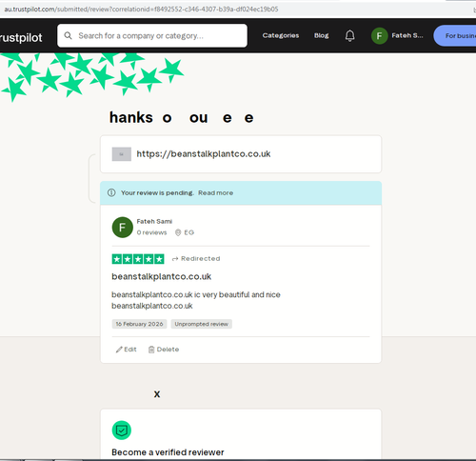Click the review title beanstalkplantco.co.uk
This screenshot has height=461, width=476.
[162, 276]
